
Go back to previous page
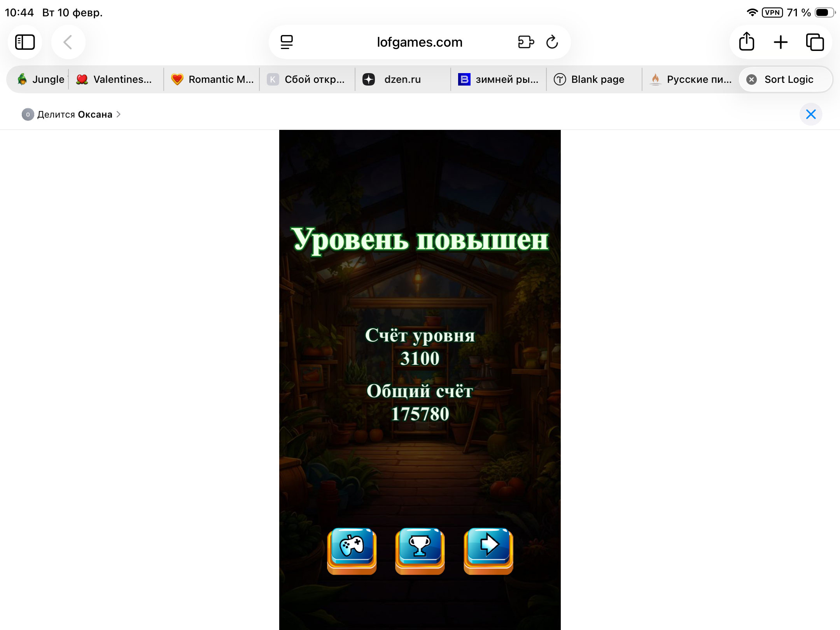(68, 42)
